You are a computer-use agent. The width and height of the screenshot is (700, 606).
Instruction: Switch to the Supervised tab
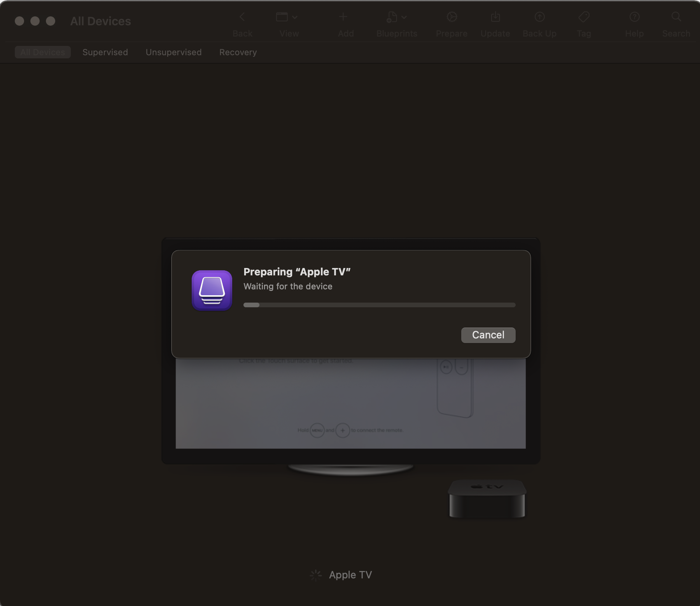105,52
